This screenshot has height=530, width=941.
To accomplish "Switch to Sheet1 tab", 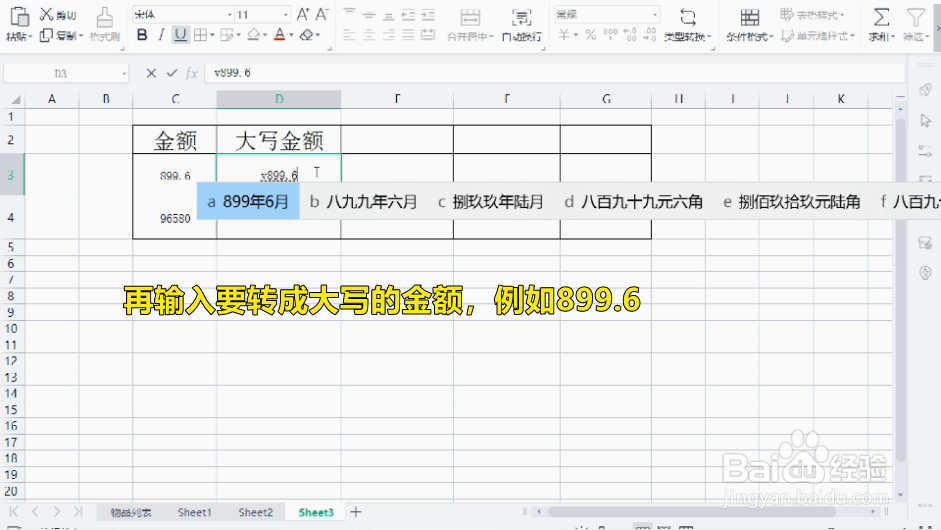I will [194, 512].
